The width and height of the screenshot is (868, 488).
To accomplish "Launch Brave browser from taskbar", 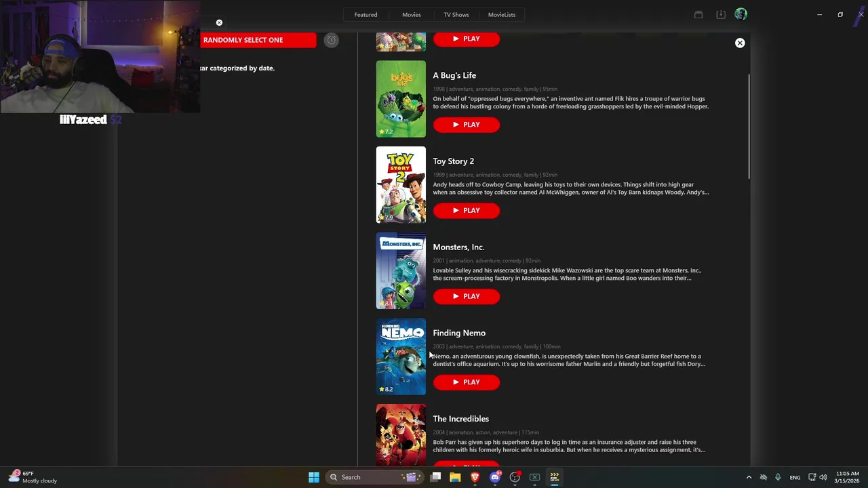I will pos(475,477).
